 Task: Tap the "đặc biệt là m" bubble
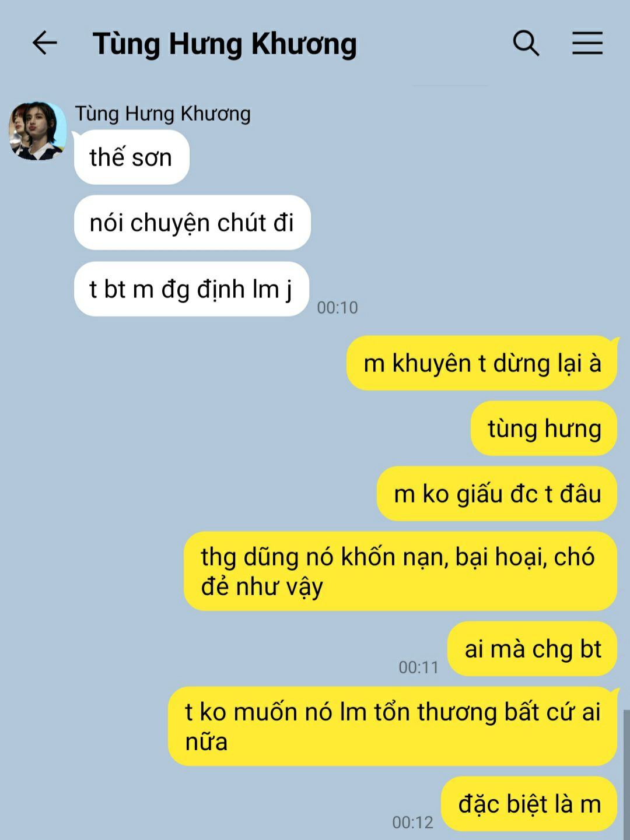[x=529, y=804]
